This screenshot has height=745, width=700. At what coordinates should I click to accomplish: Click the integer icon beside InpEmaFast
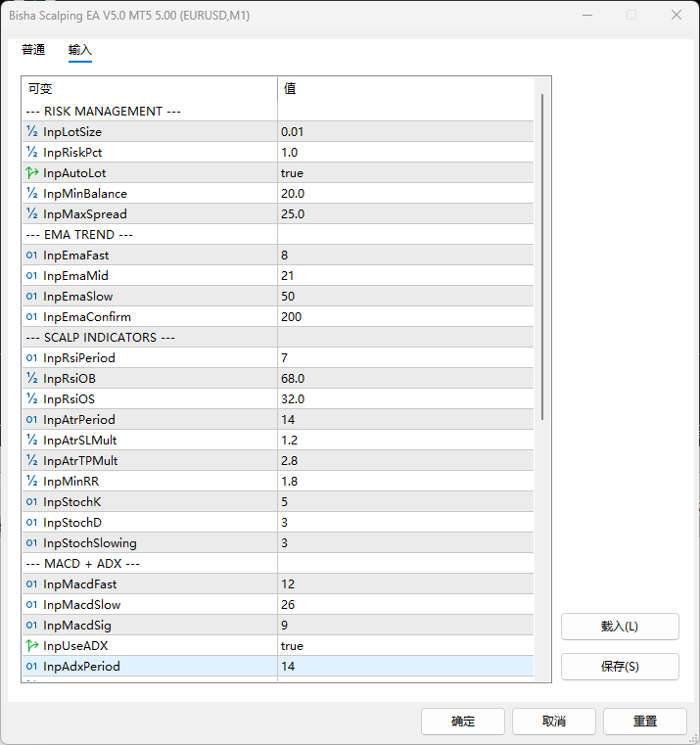32,256
